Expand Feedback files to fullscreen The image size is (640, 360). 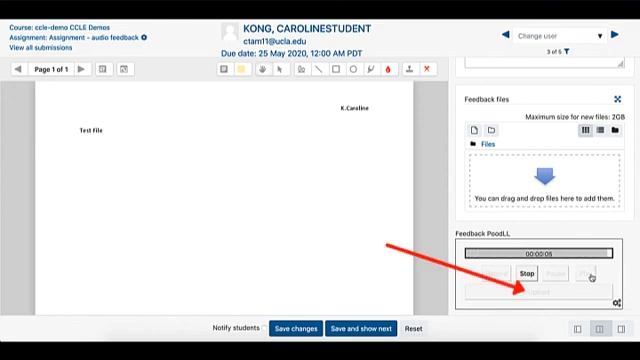618,99
